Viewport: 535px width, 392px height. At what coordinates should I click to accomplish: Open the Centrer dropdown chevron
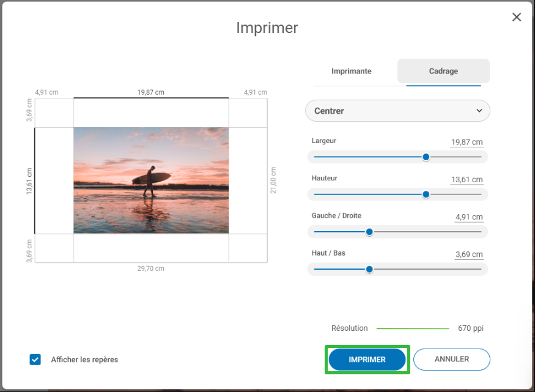pyautogui.click(x=479, y=111)
